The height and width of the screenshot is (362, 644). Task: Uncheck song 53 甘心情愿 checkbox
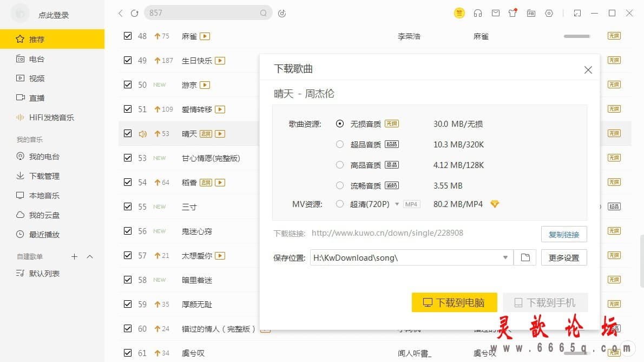[128, 158]
